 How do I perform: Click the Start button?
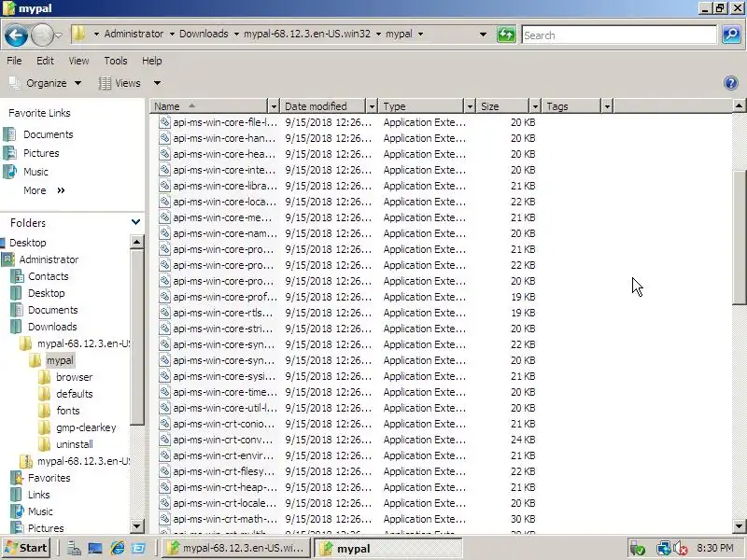[x=26, y=548]
